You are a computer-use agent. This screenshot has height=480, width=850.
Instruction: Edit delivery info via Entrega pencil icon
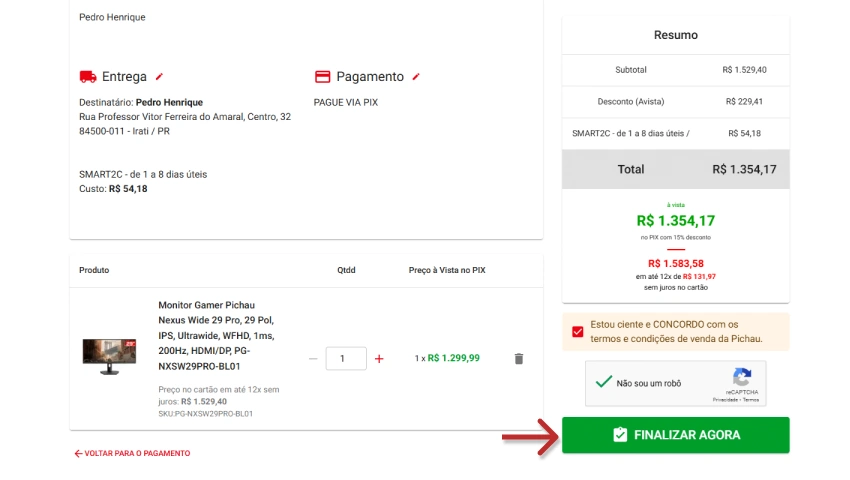[159, 77]
